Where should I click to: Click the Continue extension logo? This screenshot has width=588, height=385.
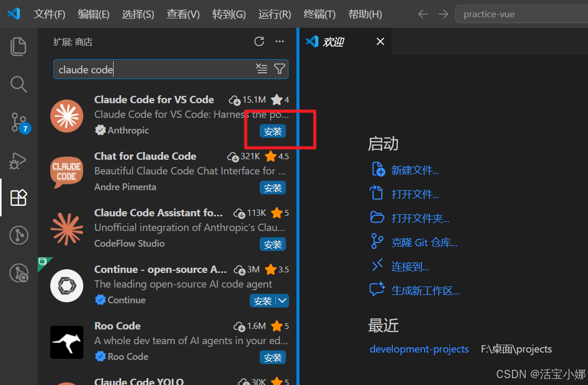pos(66,285)
